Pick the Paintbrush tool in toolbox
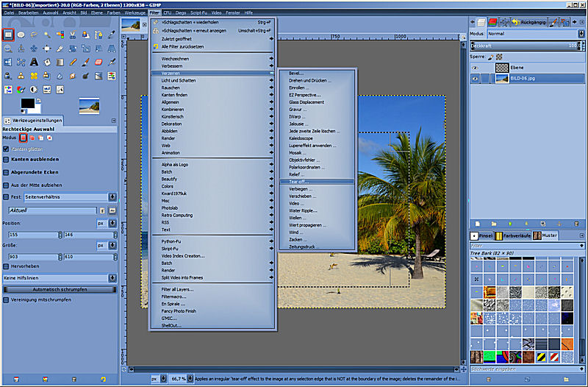Viewport: 588px width, 387px height. pyautogui.click(x=86, y=62)
